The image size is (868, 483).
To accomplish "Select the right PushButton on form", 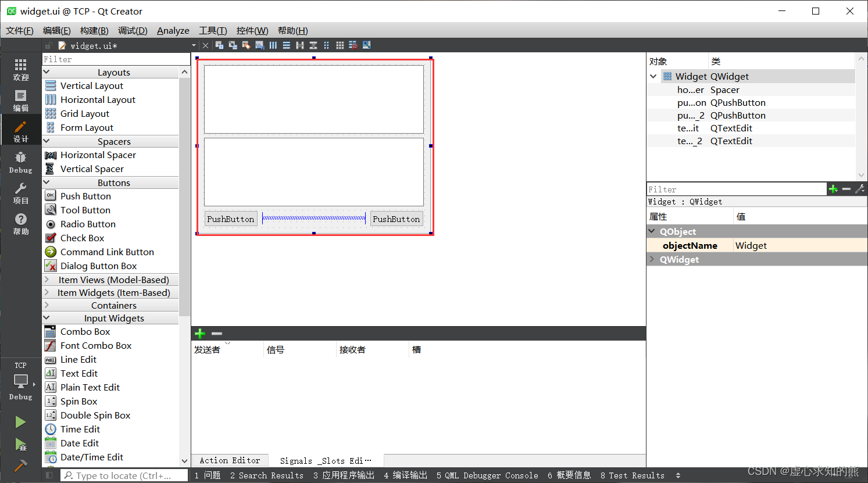I will click(397, 219).
